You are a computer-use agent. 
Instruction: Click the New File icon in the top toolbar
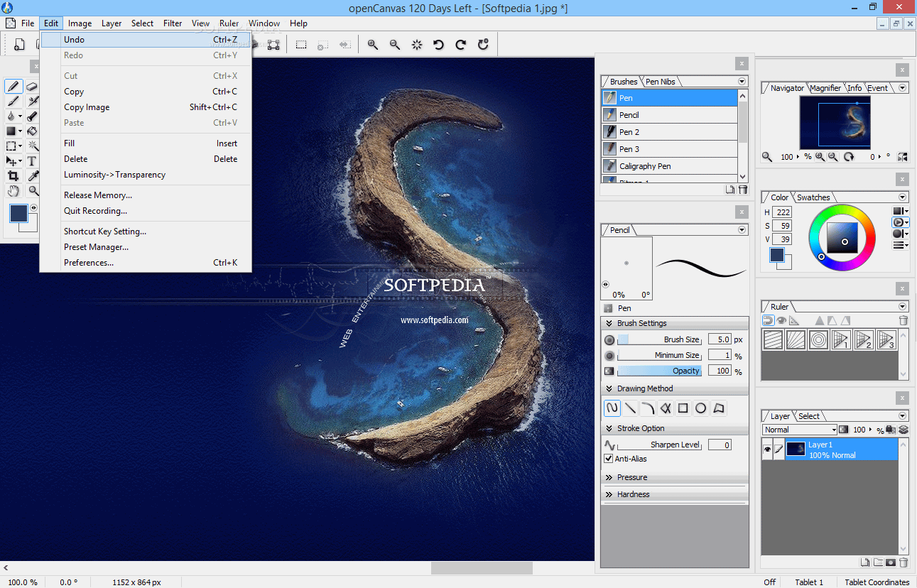point(20,45)
